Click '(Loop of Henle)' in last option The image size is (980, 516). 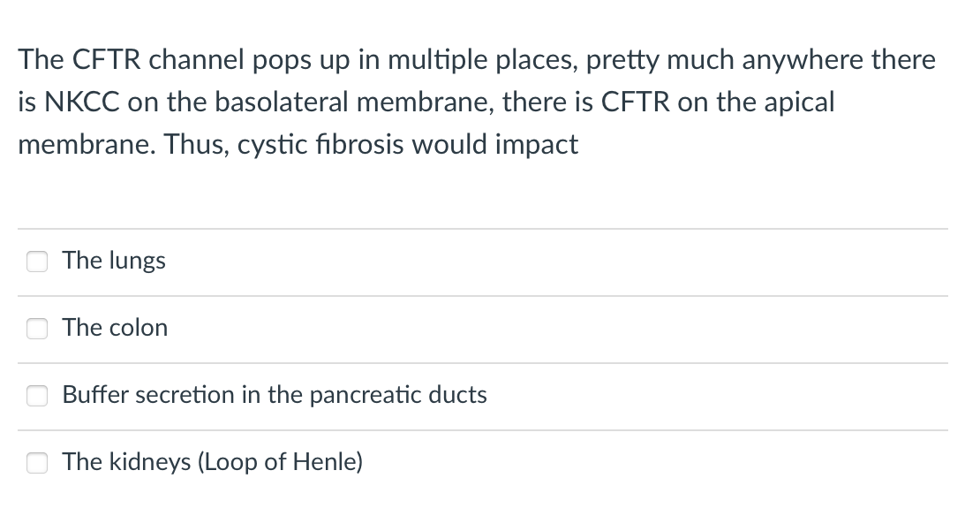(280, 461)
